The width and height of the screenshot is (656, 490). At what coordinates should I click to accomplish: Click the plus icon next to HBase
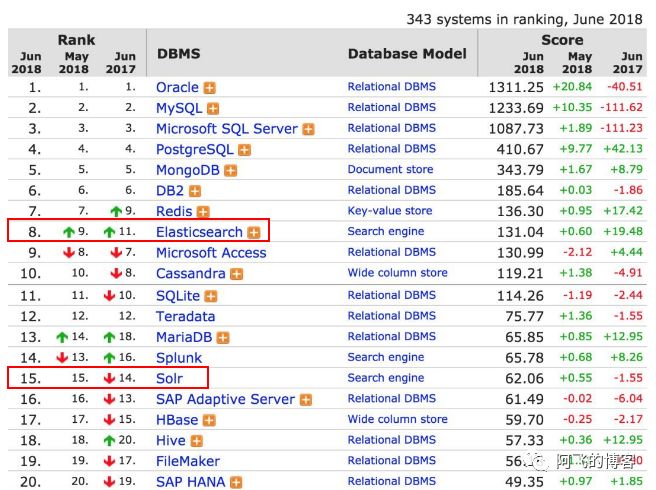coord(209,421)
